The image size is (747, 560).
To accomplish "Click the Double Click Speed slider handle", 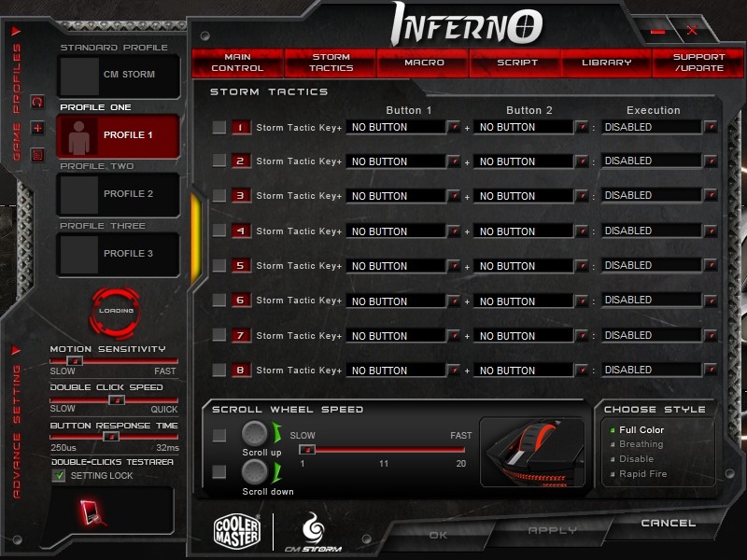I will [116, 399].
